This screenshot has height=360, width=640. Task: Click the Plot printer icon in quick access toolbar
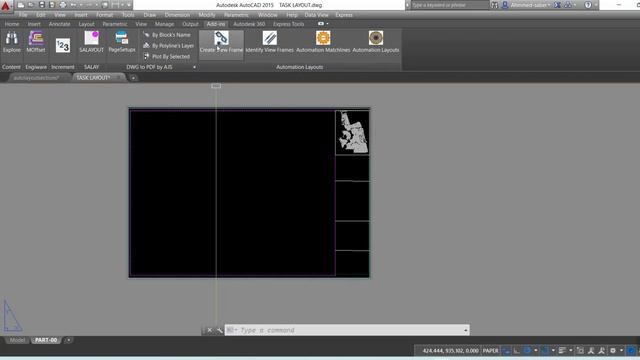pos(63,5)
